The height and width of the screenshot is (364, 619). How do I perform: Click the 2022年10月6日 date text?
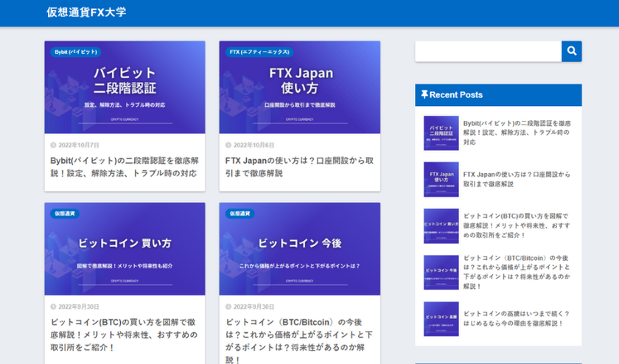[x=253, y=145]
